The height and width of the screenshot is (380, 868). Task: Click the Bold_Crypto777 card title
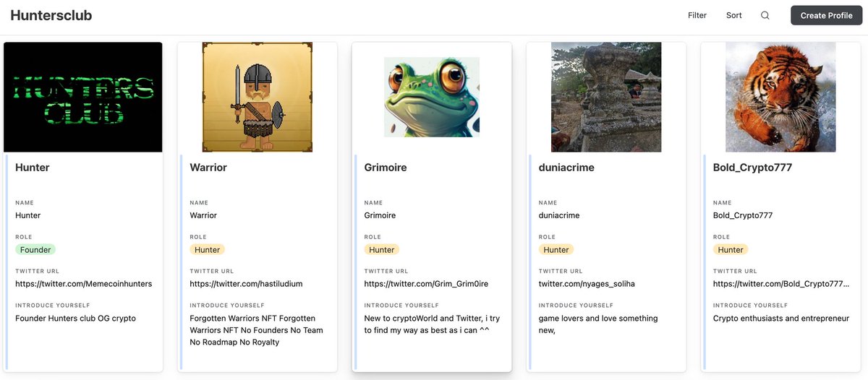(752, 168)
